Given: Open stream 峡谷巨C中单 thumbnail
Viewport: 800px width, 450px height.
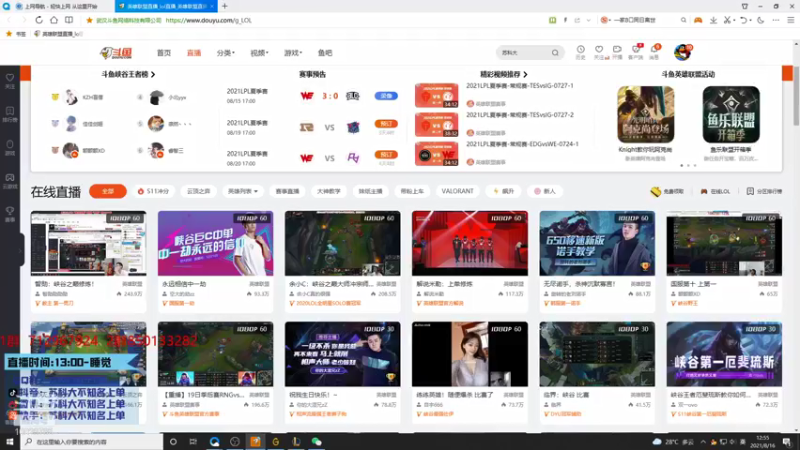Looking at the screenshot, I should coord(215,243).
